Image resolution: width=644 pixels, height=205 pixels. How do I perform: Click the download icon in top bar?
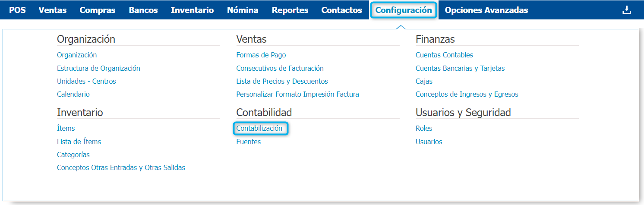(x=626, y=10)
